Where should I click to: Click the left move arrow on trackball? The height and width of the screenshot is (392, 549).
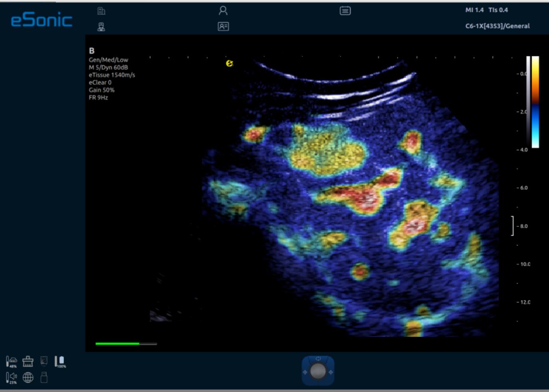(305, 372)
